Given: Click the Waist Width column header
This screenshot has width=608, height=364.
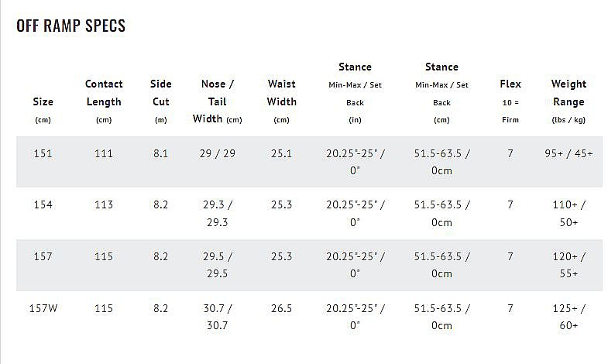Looking at the screenshot, I should coord(281,93).
